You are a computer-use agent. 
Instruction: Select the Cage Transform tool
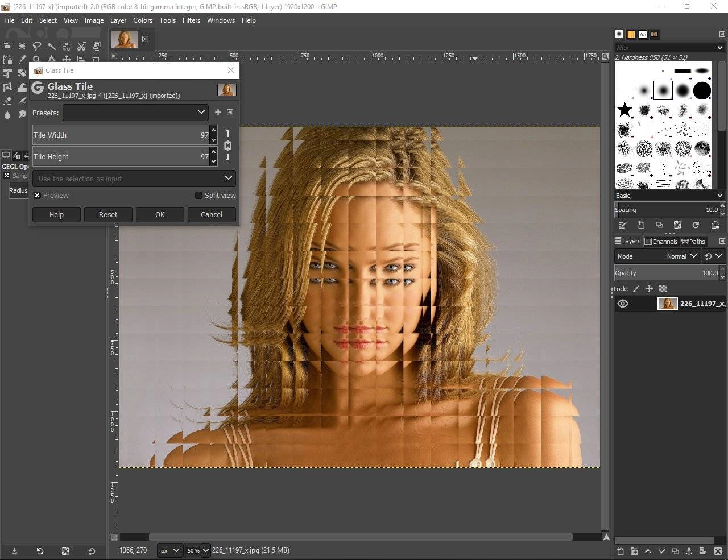pos(7,87)
